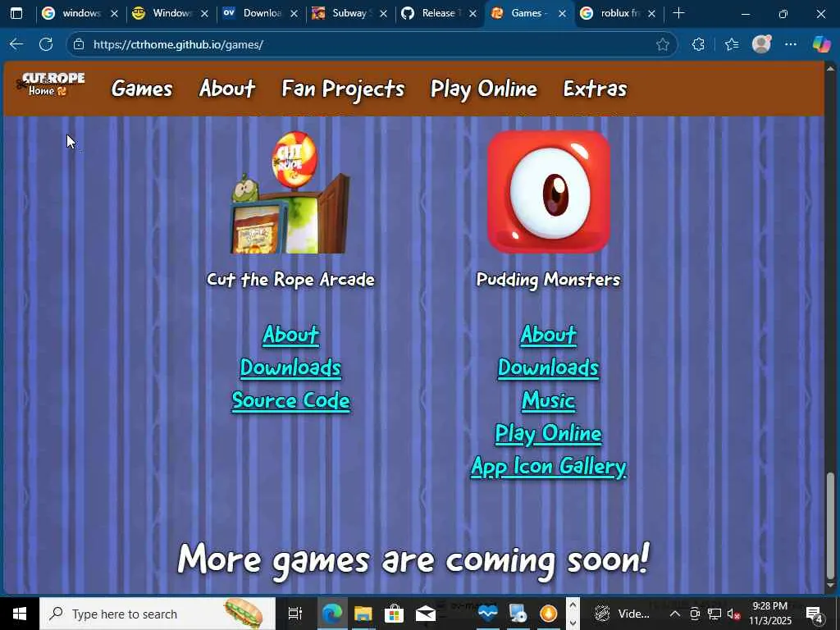Open the browser profile avatar
The image size is (840, 630).
[x=761, y=44]
